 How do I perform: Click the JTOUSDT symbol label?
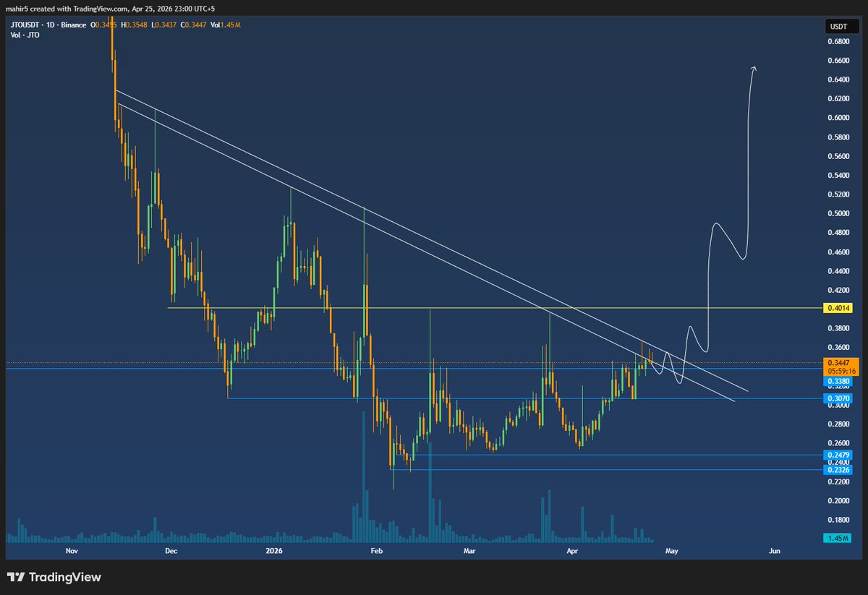tap(26, 25)
